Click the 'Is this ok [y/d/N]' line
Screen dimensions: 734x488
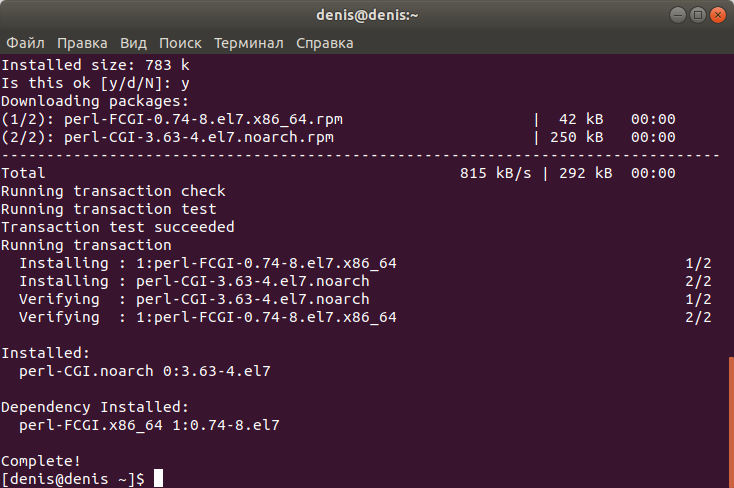[x=95, y=83]
